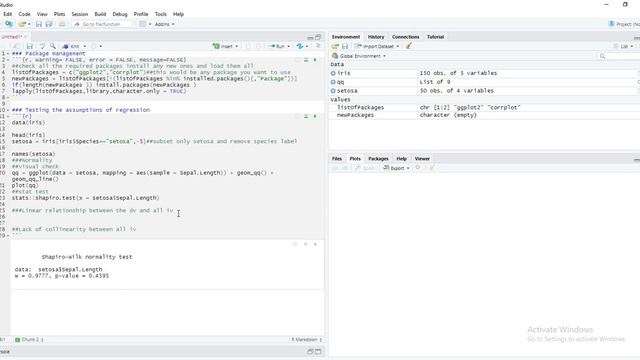Screen dimensions: 640x360
Task: Maximize the source editor pane
Action: (318, 37)
